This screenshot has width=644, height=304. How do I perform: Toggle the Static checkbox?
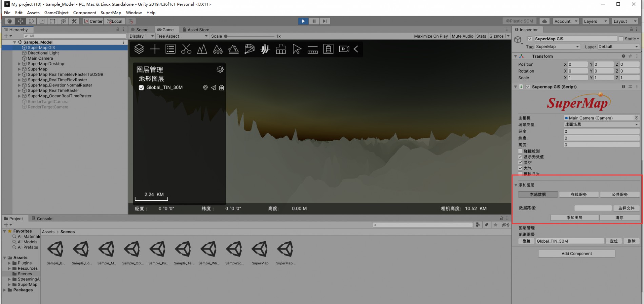[x=621, y=39]
